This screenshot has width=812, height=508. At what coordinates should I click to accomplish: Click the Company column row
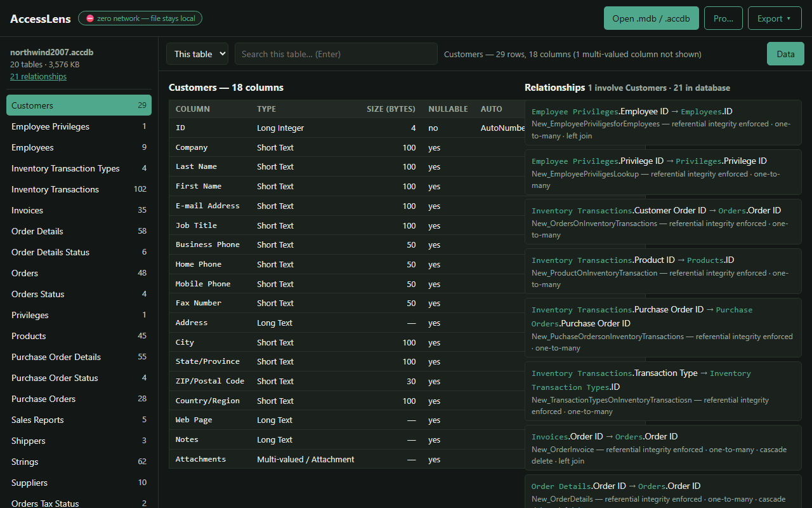point(347,147)
